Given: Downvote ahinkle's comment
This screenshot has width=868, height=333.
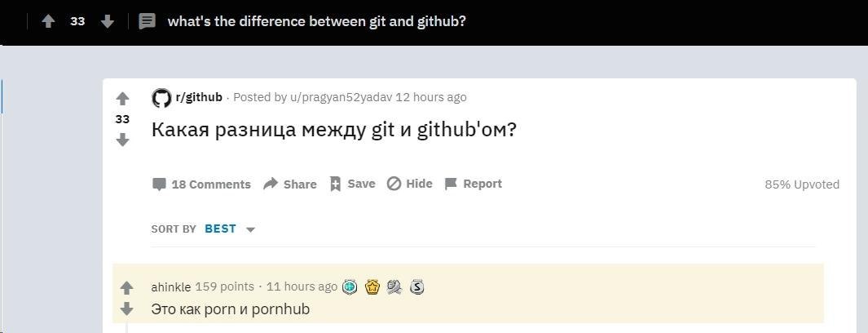Looking at the screenshot, I should [x=126, y=309].
